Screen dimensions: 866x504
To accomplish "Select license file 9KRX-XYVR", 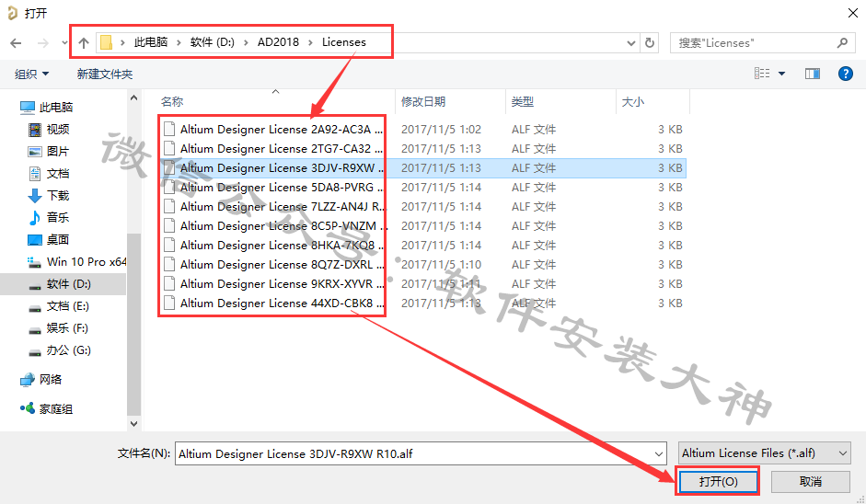I will 423,284.
